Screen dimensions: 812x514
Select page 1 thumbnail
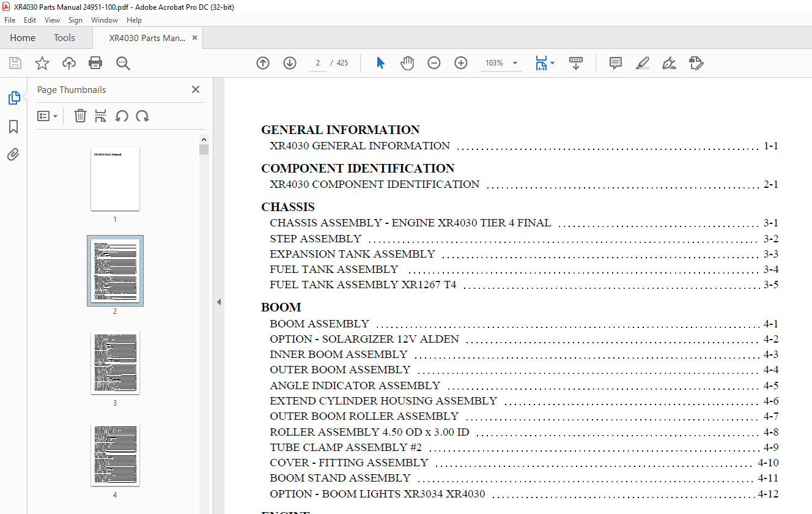[x=115, y=179]
